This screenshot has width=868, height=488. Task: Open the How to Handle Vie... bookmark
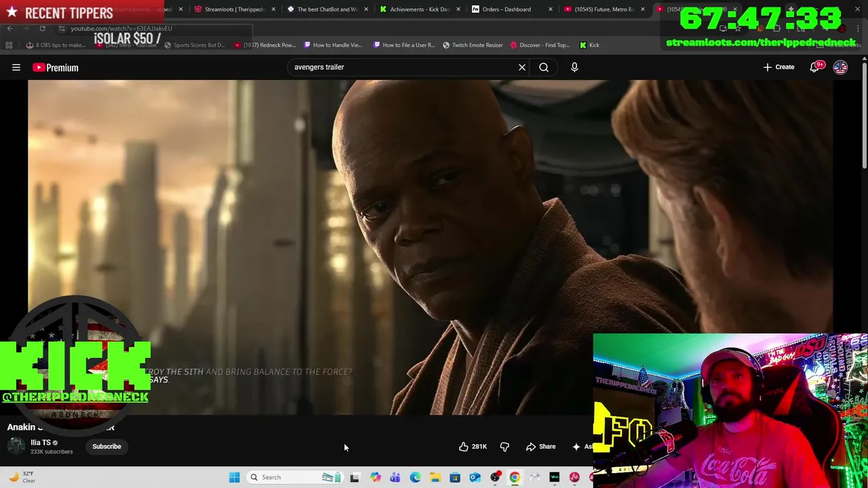click(333, 45)
